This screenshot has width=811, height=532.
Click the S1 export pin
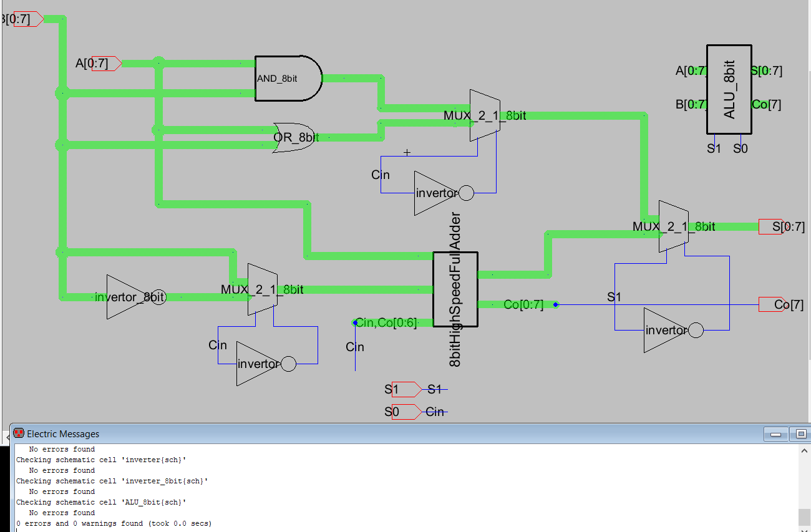[x=406, y=390]
